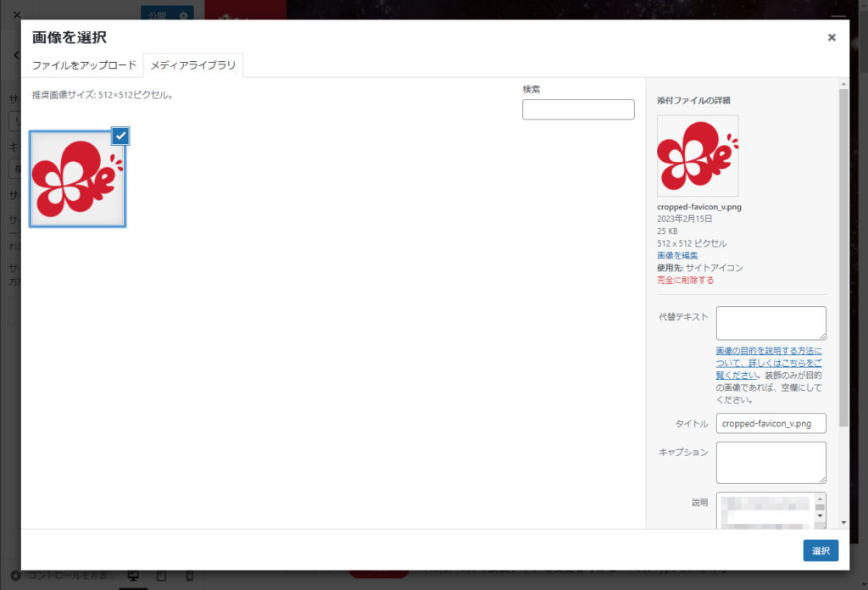This screenshot has height=590, width=868.
Task: Select the desktop preview device icon
Action: click(133, 576)
